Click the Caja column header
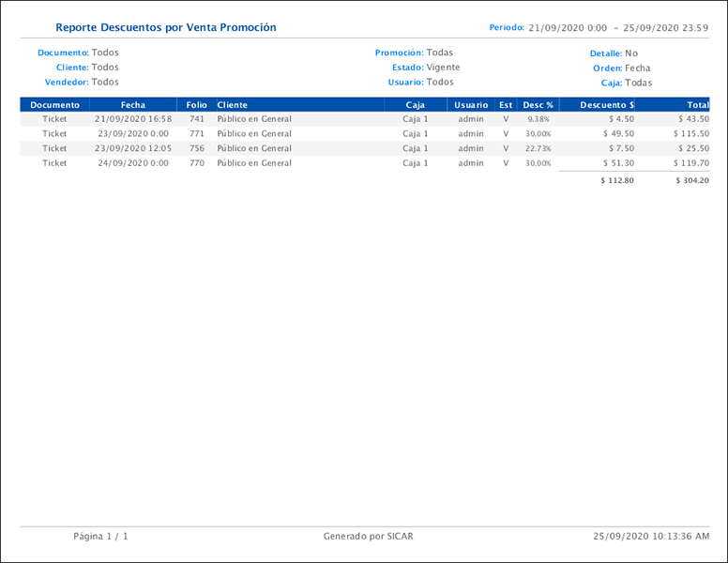728x563 pixels. tap(415, 105)
